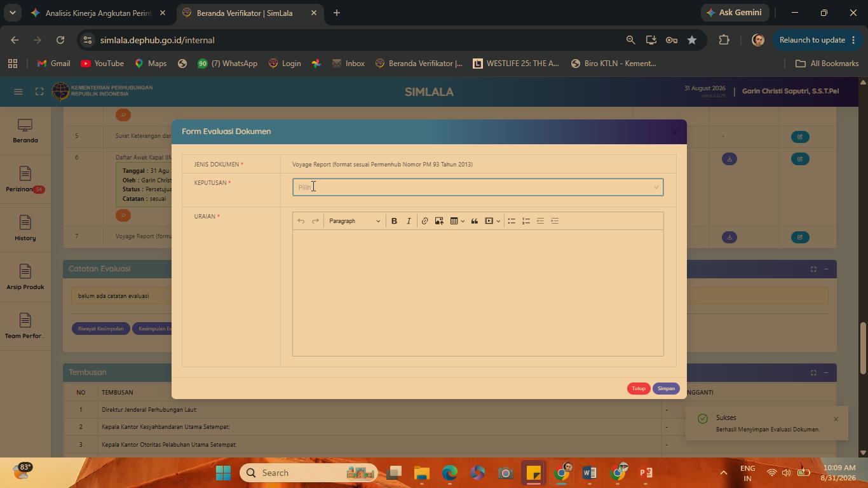Image resolution: width=868 pixels, height=488 pixels.
Task: Insert image into the Uraian editor
Action: [439, 221]
